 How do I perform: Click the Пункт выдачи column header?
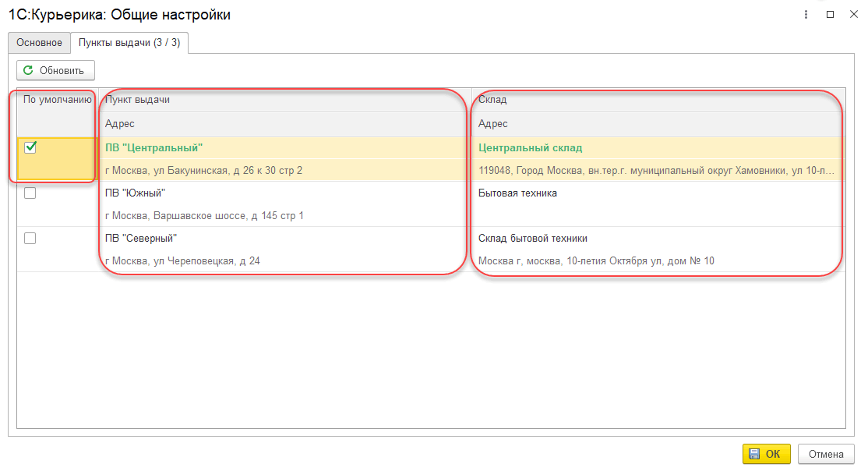[x=137, y=100]
